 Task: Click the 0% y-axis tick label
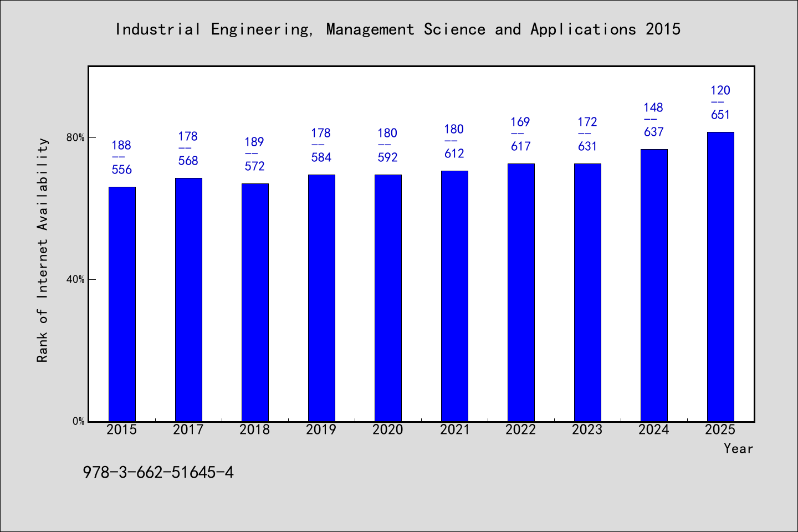(x=78, y=421)
